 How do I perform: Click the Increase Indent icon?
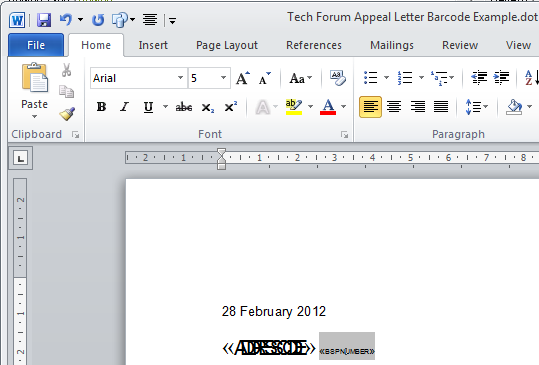[x=501, y=78]
